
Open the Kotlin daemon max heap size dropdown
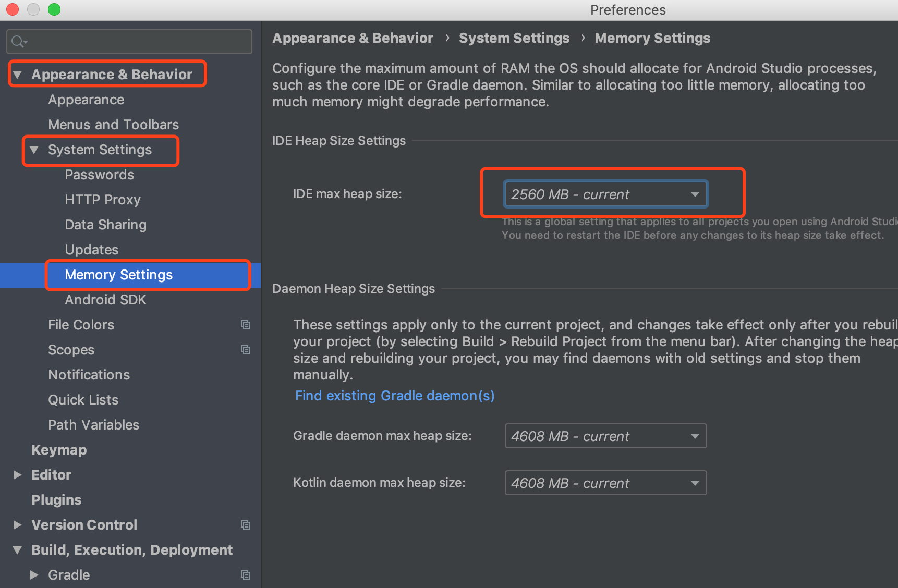click(x=605, y=483)
